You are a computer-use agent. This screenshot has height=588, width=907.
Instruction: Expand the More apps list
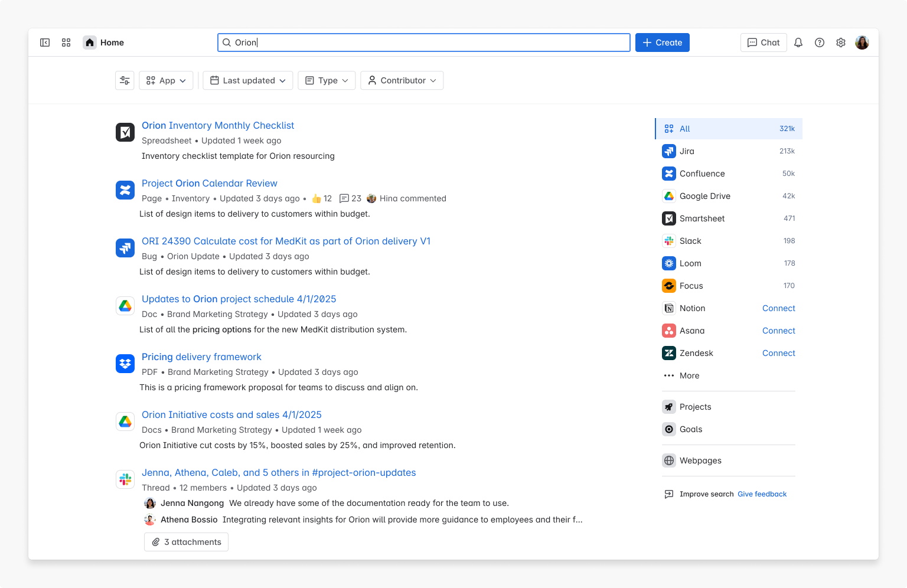click(x=689, y=375)
